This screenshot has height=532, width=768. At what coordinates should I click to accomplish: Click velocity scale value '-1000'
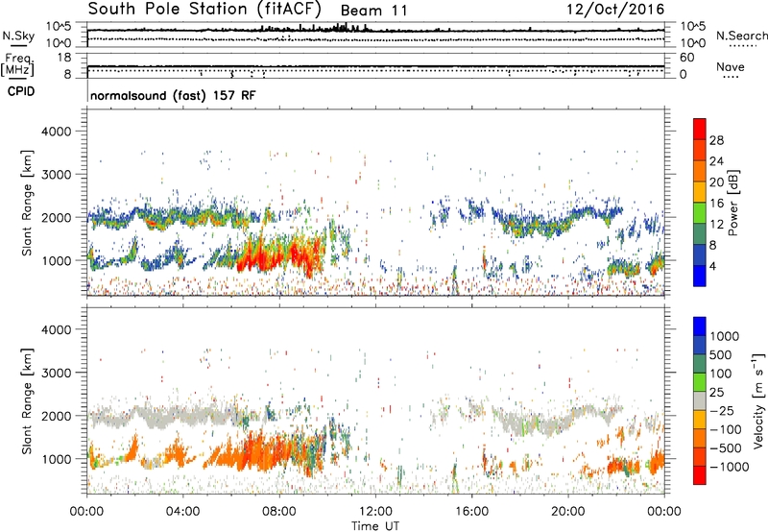point(729,467)
